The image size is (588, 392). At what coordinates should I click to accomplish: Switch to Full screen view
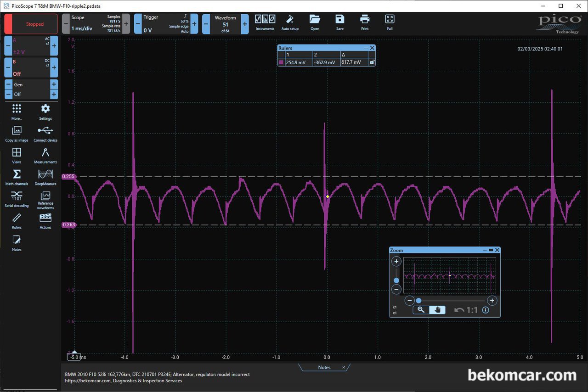390,22
